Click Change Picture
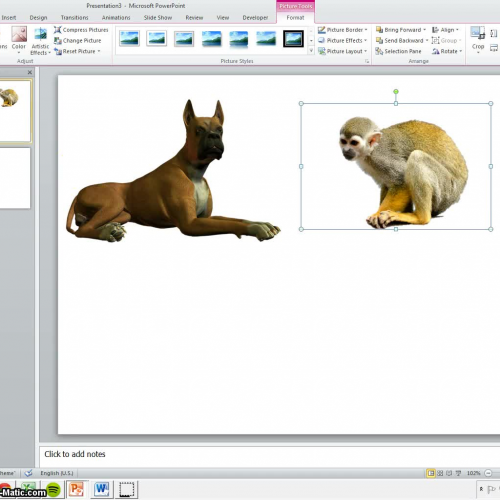This screenshot has height=500, width=500. (78, 41)
